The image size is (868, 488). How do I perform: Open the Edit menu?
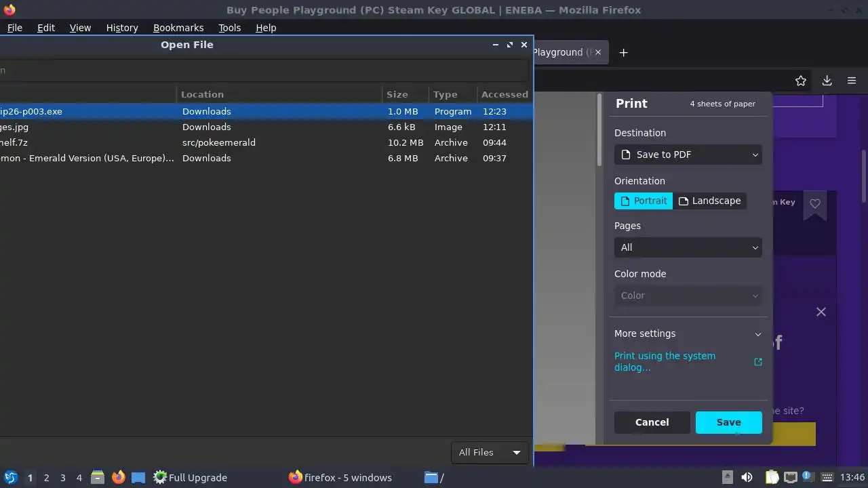point(46,28)
